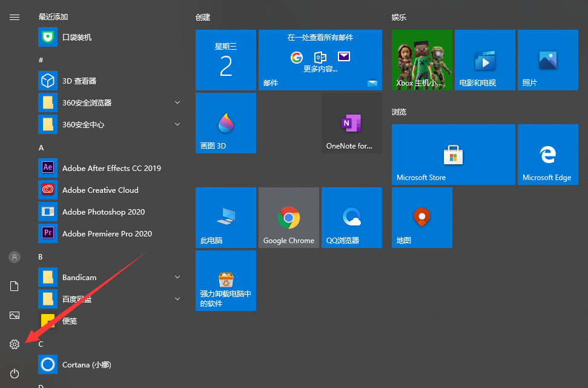Screen dimensions: 588x388
Task: Click the user account avatar icon
Action: pos(15,257)
